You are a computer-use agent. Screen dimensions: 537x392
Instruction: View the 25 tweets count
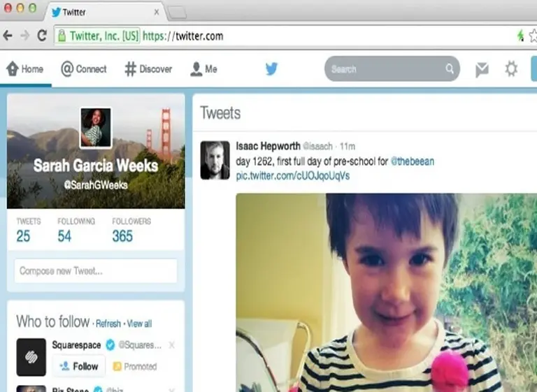[x=23, y=236]
